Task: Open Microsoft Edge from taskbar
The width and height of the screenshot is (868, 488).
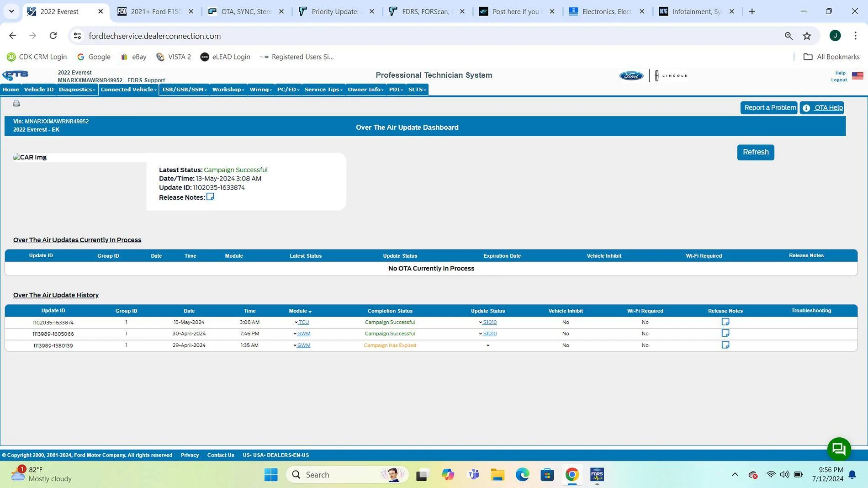Action: pyautogui.click(x=522, y=475)
